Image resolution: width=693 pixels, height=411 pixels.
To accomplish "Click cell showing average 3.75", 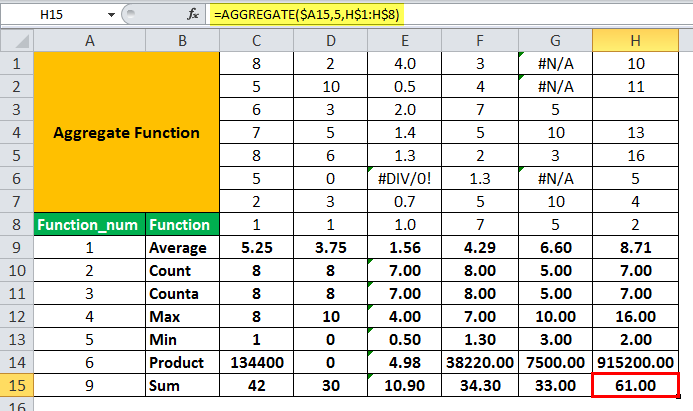I will coord(331,247).
